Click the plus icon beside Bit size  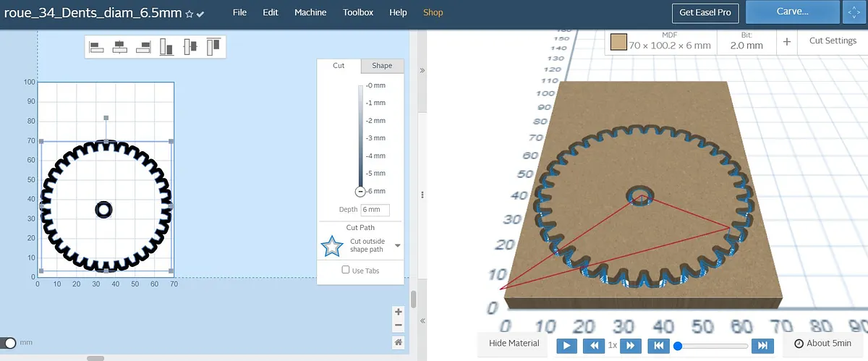click(x=786, y=42)
